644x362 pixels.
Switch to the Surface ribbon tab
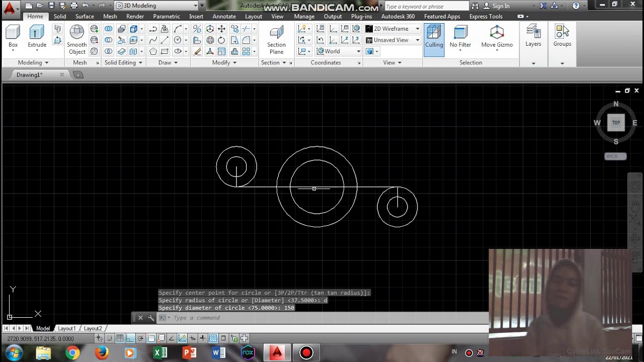(x=85, y=16)
